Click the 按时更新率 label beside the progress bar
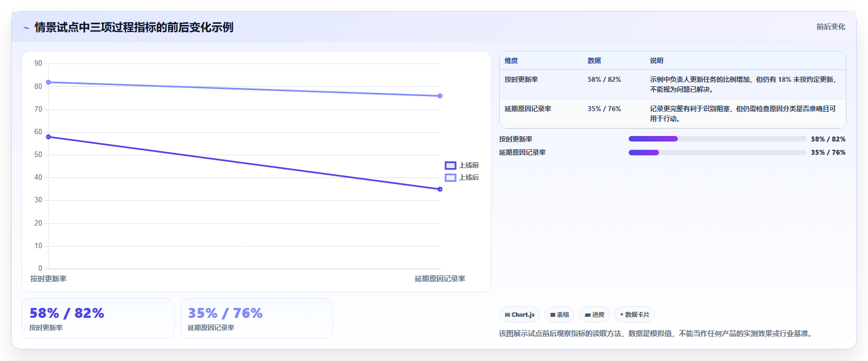 [x=516, y=139]
